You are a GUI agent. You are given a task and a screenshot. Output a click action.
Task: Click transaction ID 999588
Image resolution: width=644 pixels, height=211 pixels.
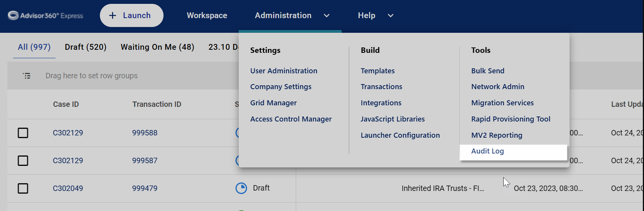point(145,133)
